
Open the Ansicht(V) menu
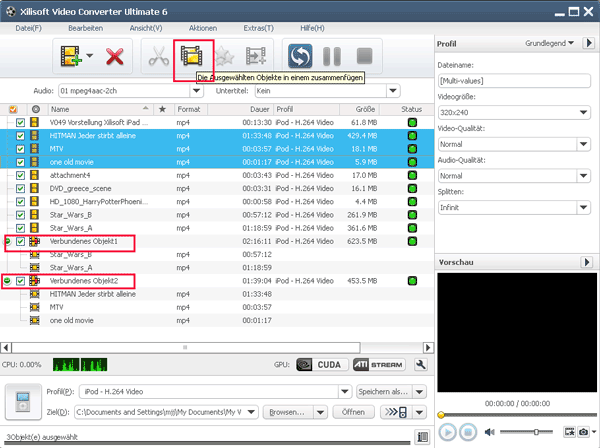[x=146, y=28]
